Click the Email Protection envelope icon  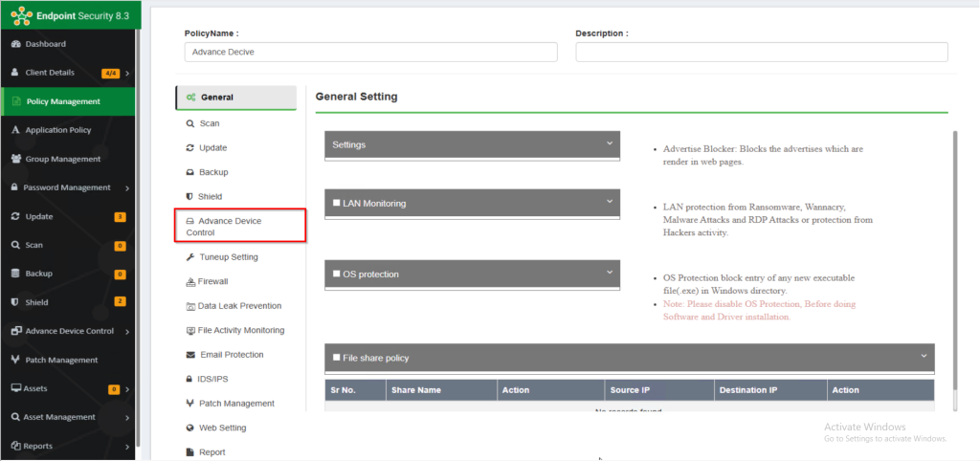[x=190, y=355]
